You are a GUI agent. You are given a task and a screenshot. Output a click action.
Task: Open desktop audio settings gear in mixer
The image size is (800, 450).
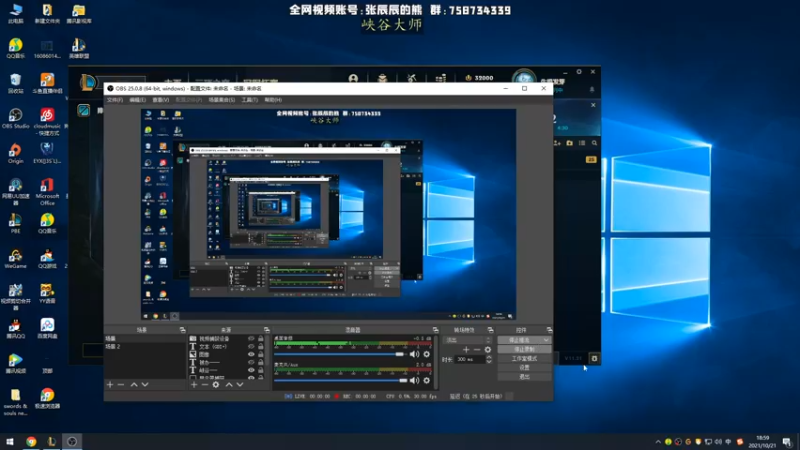coord(427,354)
